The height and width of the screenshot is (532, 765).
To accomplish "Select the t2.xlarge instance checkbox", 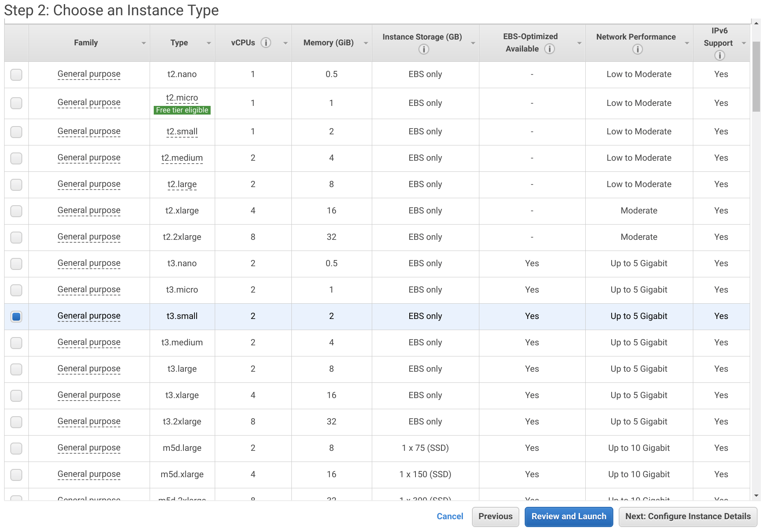I will (x=16, y=211).
